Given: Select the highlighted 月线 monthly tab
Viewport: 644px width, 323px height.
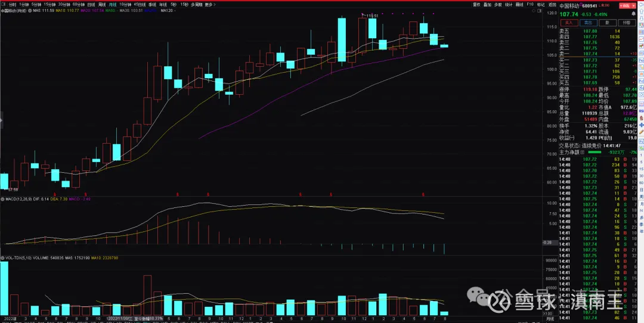Looking at the screenshot, I should (x=113, y=5).
